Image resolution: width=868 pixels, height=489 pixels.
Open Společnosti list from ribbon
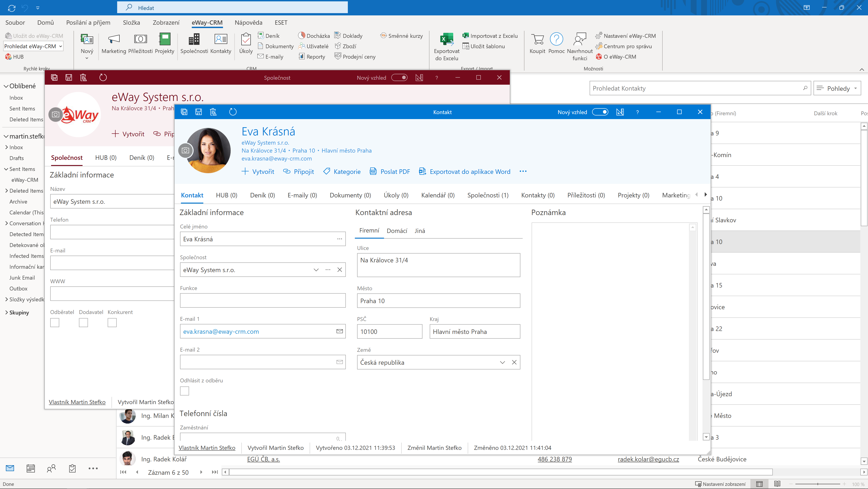(x=194, y=44)
